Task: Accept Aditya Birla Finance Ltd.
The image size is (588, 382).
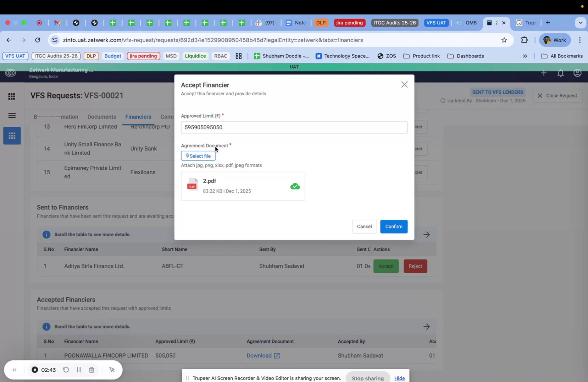Action: [x=386, y=266]
